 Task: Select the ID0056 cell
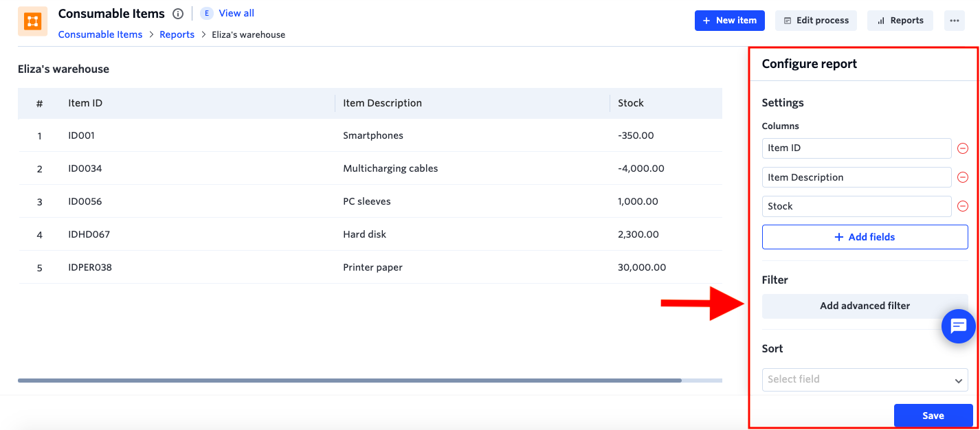pyautogui.click(x=85, y=201)
